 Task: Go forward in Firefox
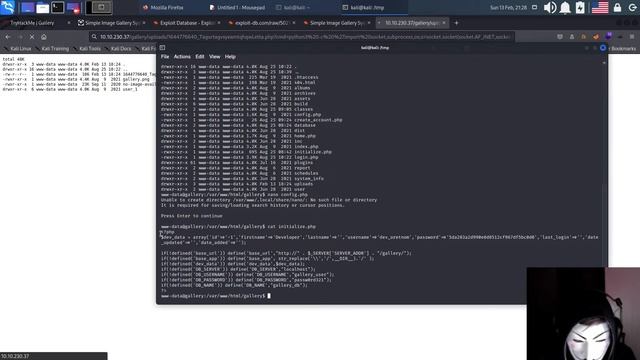(20, 37)
